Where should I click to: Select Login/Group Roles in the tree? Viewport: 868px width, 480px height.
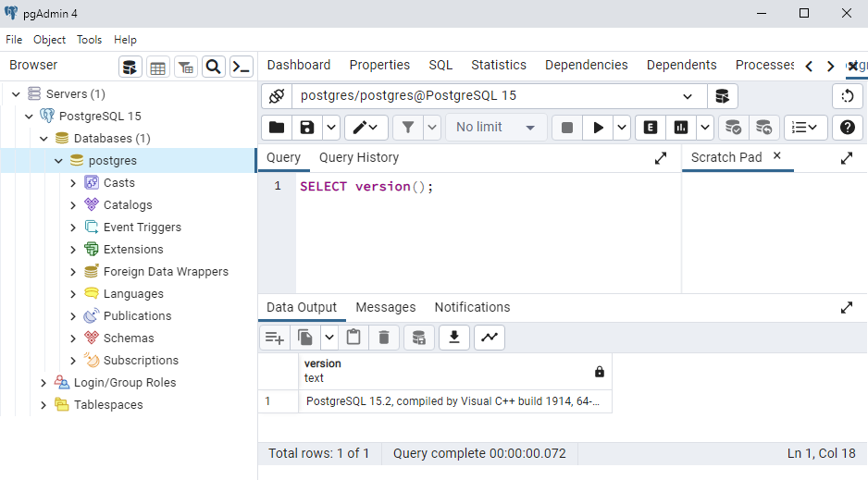pos(124,383)
